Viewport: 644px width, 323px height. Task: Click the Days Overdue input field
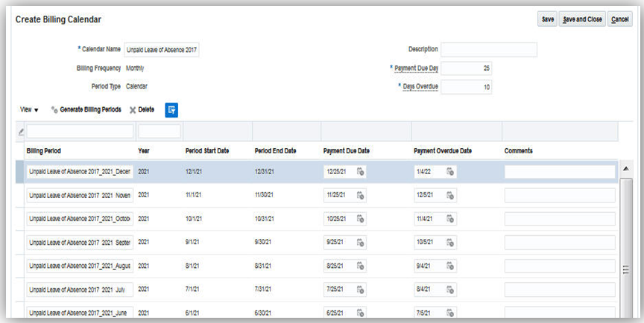coord(466,87)
